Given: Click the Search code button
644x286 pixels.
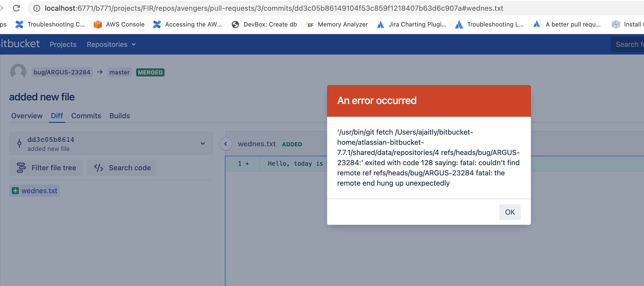Looking at the screenshot, I should pos(122,168).
